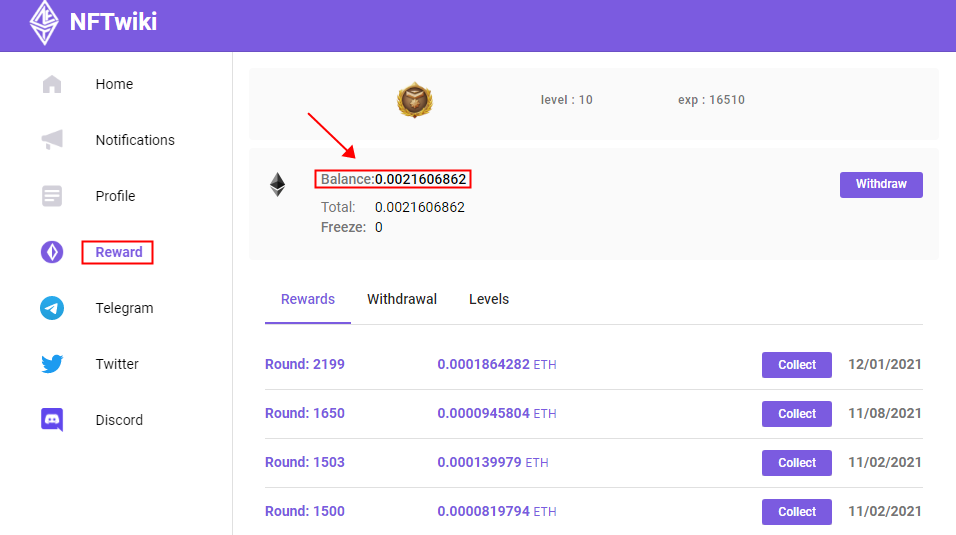Viewport: 956px width, 535px height.
Task: Switch to the Levels tab
Action: (488, 300)
